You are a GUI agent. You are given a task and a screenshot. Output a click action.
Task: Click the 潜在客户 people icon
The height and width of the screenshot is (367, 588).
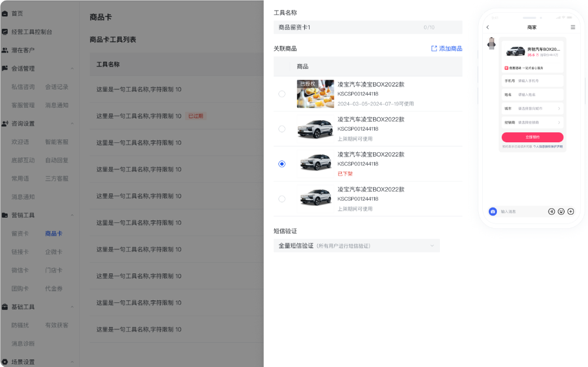(5, 50)
